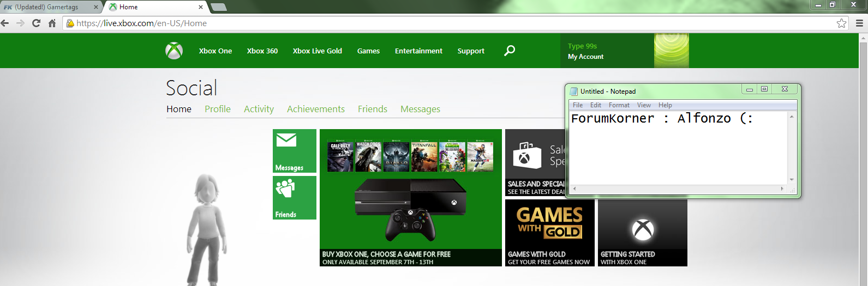
Task: Click the security padlock icon in the address bar
Action: [x=70, y=23]
